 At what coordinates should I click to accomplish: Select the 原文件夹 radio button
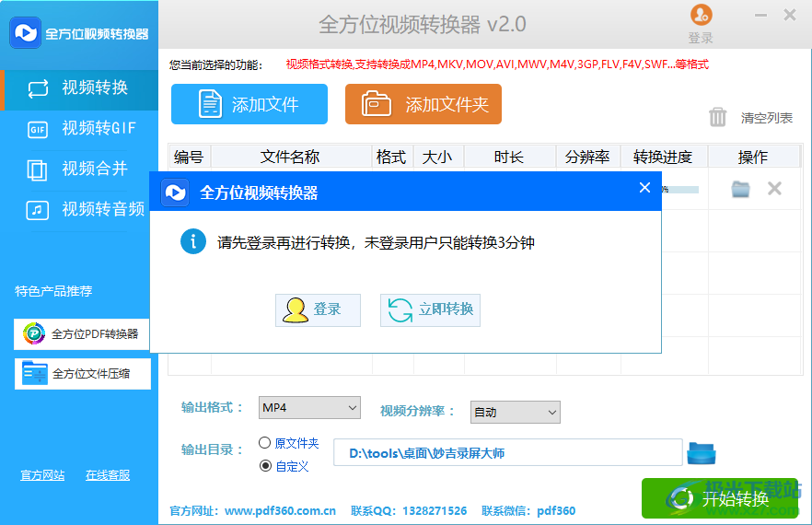coord(264,443)
